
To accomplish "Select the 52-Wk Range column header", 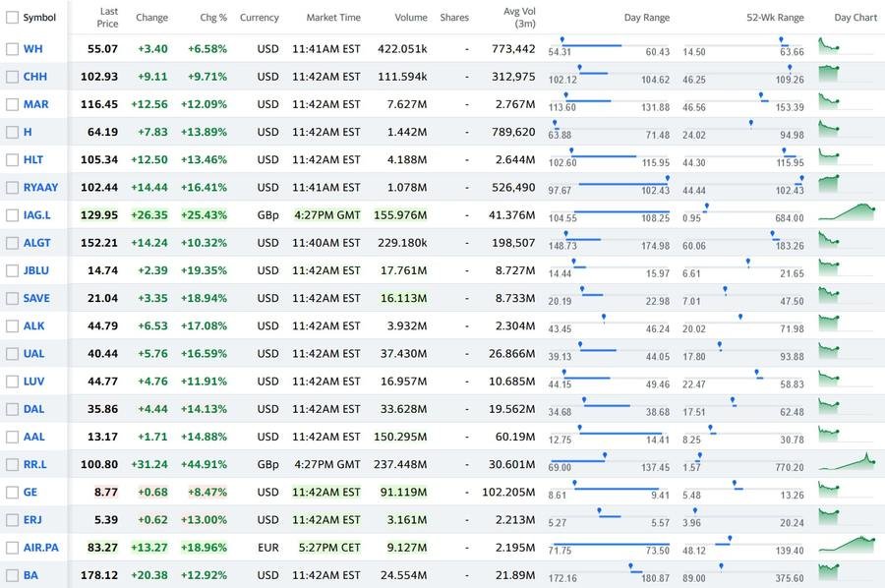I will click(775, 18).
